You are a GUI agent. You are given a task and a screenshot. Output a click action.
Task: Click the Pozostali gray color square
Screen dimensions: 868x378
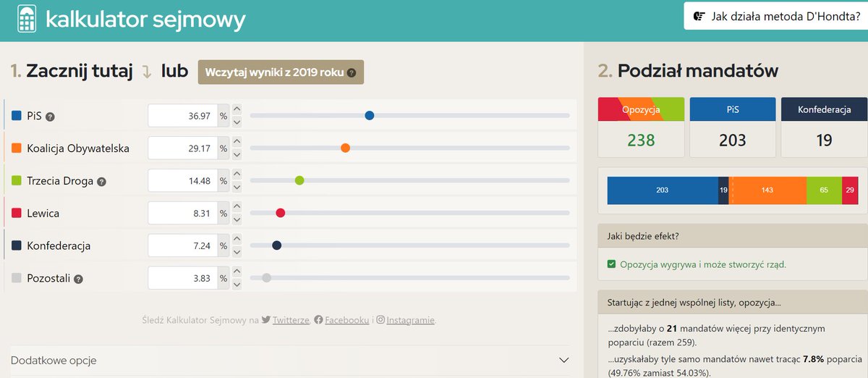pos(17,279)
